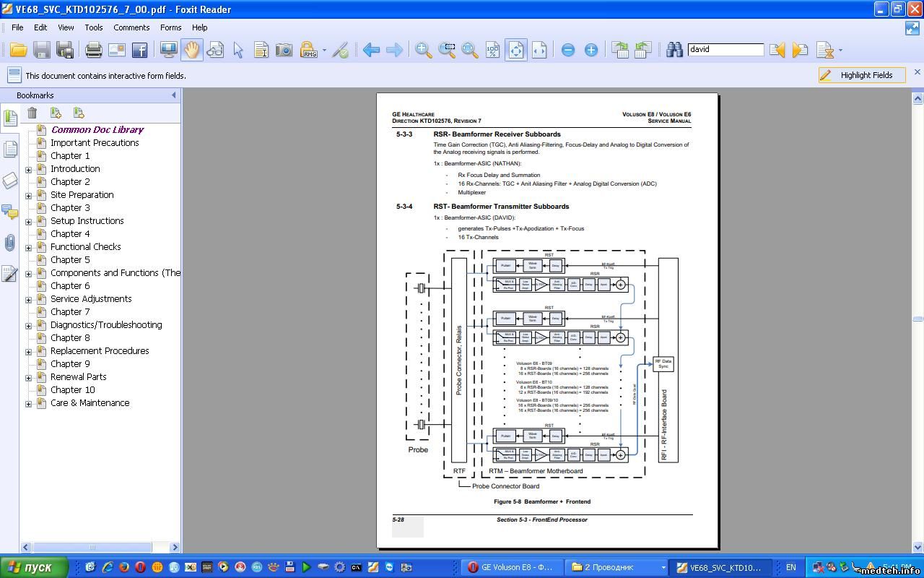The image size is (924, 578).
Task: Click the binoculars search icon
Action: click(674, 50)
